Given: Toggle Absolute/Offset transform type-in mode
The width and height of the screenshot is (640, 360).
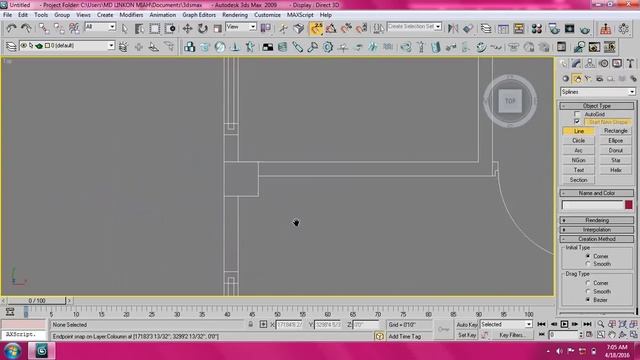Looking at the screenshot, I should pos(263,324).
